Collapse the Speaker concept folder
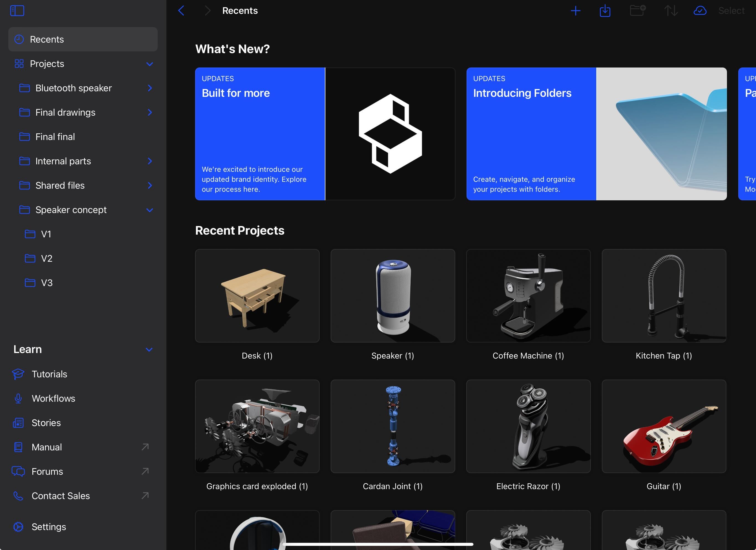The width and height of the screenshot is (756, 550). 150,210
